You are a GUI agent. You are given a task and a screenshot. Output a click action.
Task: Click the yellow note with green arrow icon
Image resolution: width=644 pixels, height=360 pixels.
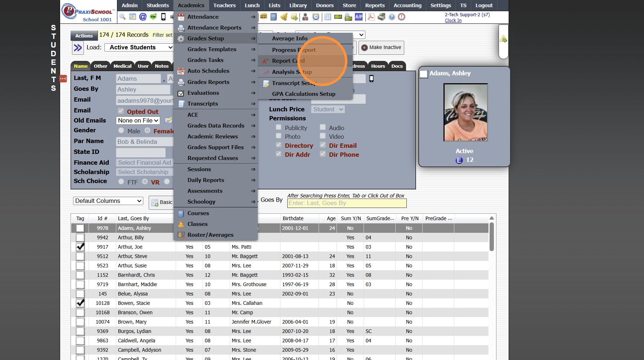tap(294, 17)
